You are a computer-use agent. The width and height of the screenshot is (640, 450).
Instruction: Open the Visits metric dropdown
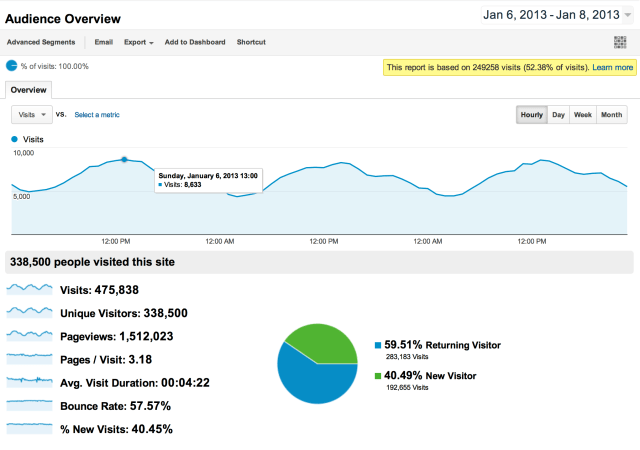[32, 115]
